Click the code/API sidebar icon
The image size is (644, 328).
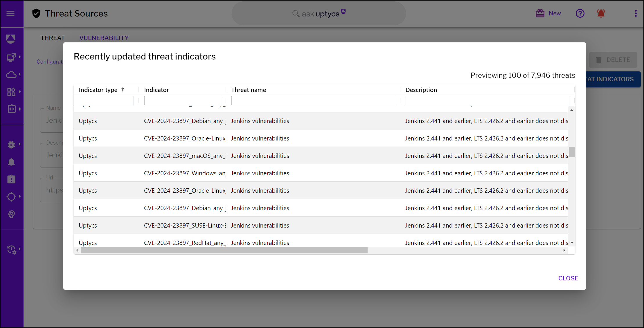point(12,109)
